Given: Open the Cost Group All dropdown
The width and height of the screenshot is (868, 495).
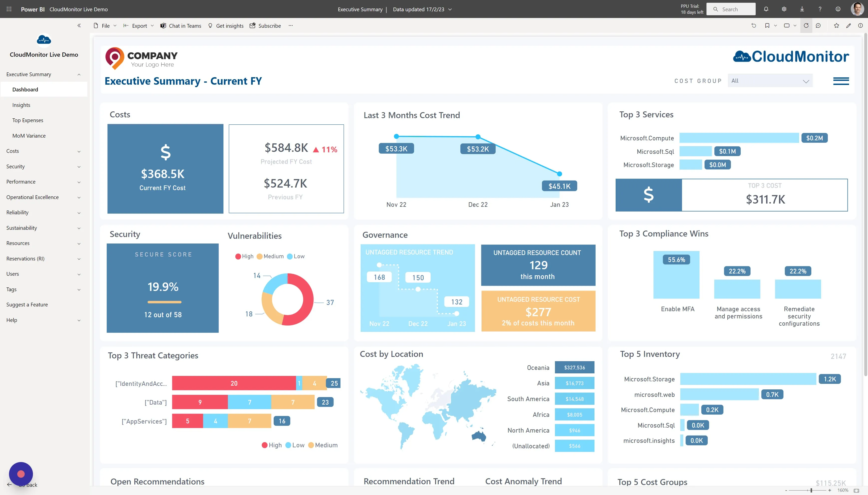Looking at the screenshot, I should pyautogui.click(x=770, y=81).
